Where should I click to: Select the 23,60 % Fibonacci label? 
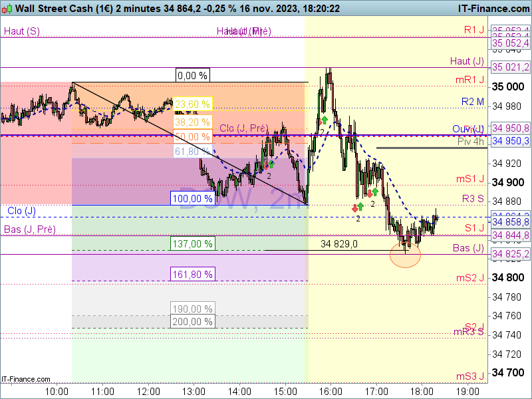tap(192, 104)
